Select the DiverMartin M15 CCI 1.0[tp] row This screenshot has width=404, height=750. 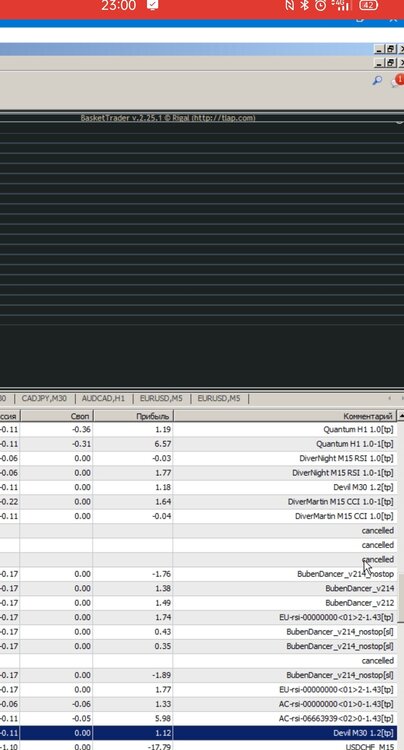tap(198, 516)
